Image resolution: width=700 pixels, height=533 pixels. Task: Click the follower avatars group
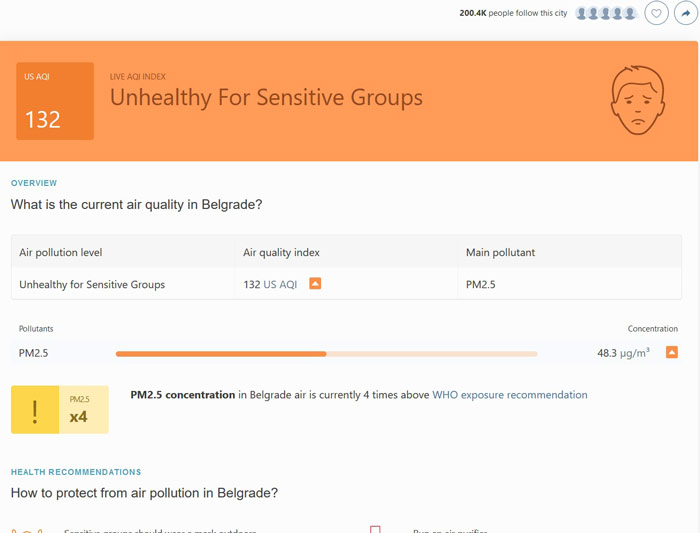606,13
